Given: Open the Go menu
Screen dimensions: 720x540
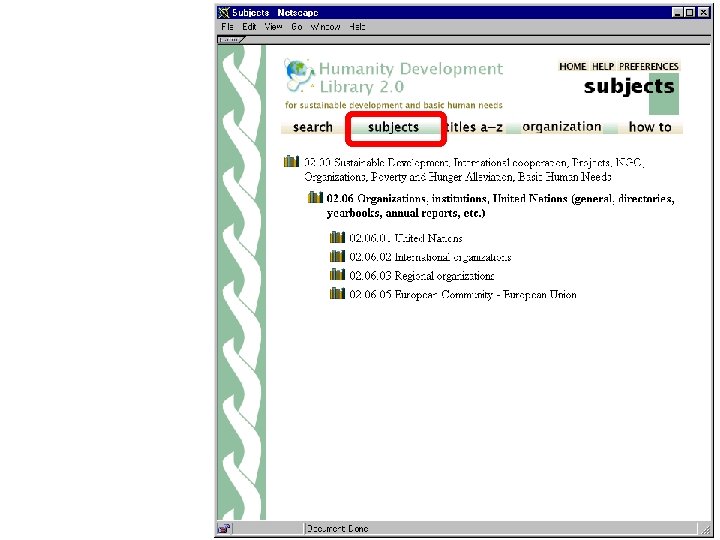Looking at the screenshot, I should tap(297, 27).
